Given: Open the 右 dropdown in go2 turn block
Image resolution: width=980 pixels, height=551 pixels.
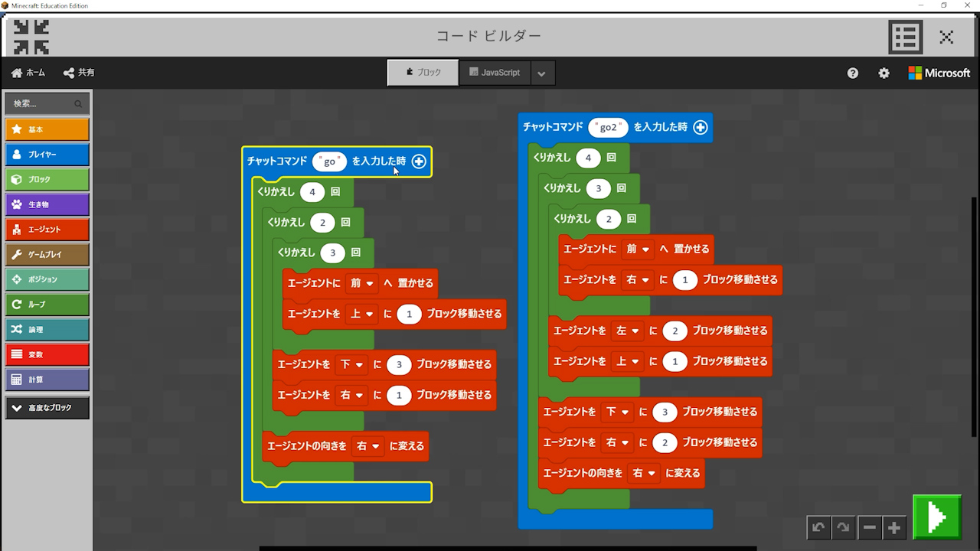Looking at the screenshot, I should [x=643, y=473].
